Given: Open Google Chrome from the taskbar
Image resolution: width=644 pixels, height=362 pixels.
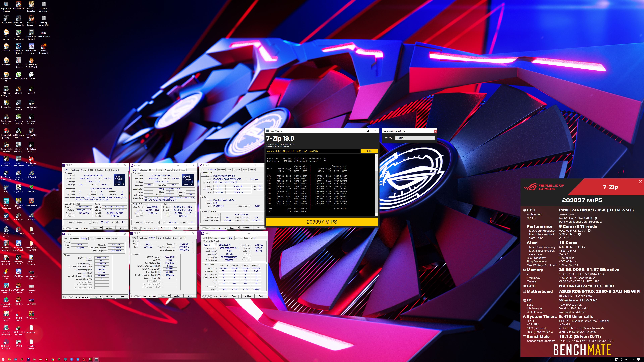Looking at the screenshot, I should [53, 359].
